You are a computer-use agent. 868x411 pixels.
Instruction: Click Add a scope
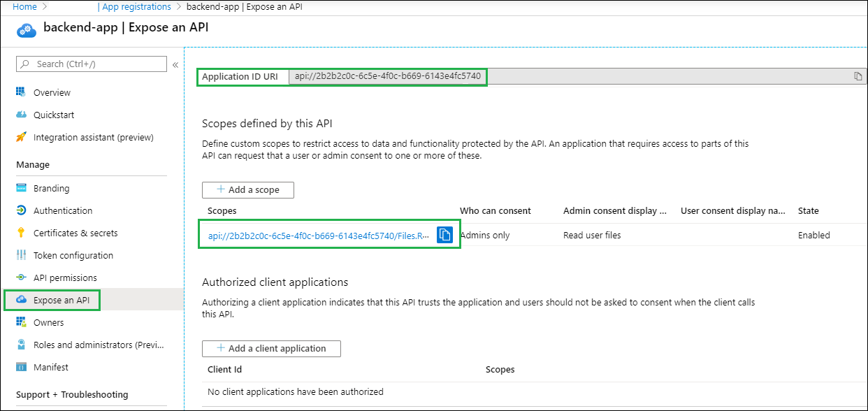click(247, 189)
